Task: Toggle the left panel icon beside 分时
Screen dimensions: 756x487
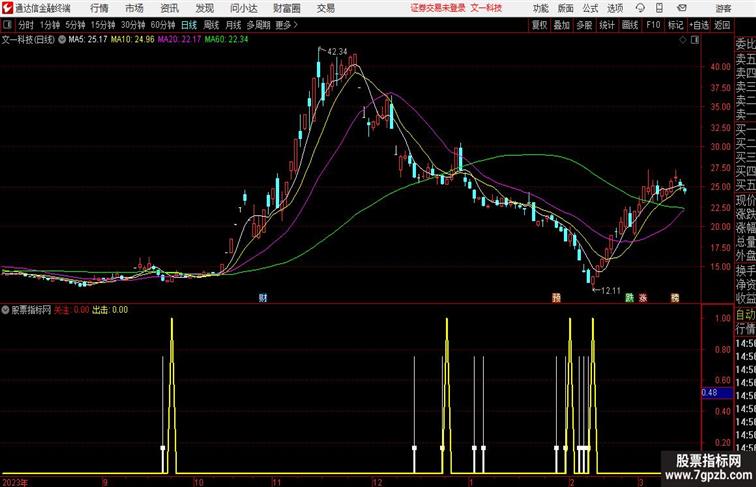Action: 7,25
